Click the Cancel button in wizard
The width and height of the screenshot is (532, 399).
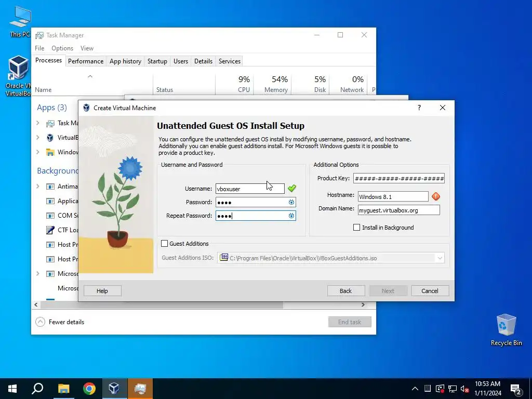(430, 291)
